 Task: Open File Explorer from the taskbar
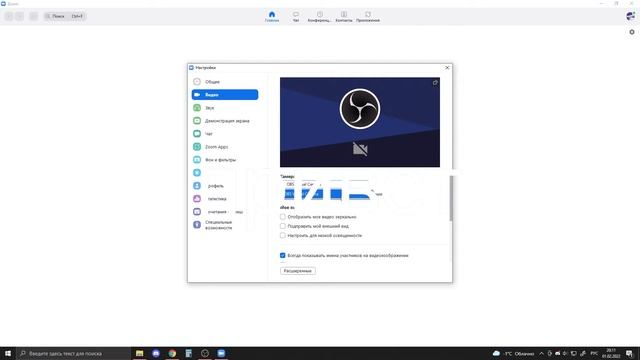pyautogui.click(x=140, y=353)
